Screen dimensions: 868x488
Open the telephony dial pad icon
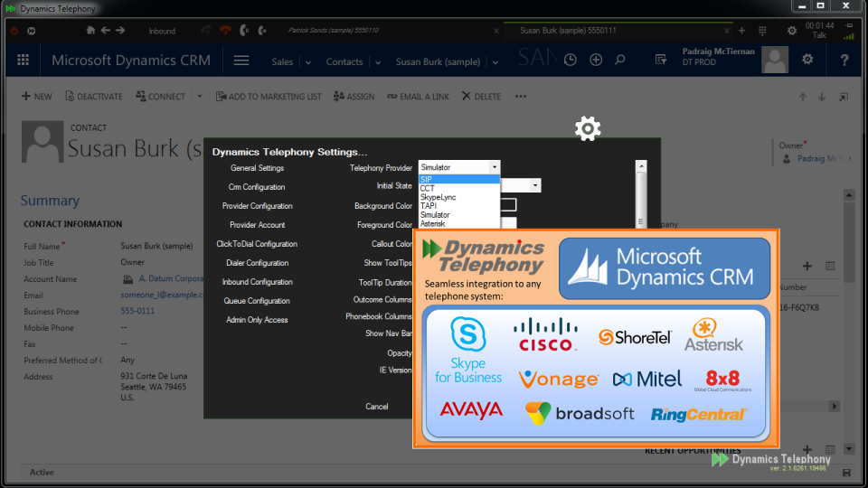(762, 31)
